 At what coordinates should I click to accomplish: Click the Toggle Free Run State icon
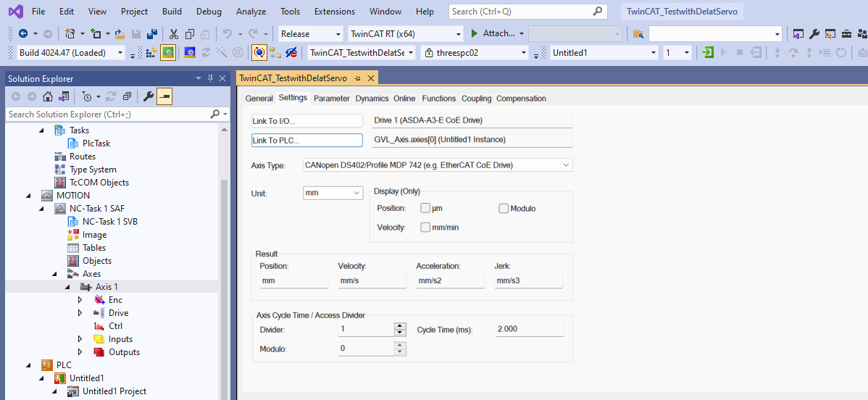(238, 53)
